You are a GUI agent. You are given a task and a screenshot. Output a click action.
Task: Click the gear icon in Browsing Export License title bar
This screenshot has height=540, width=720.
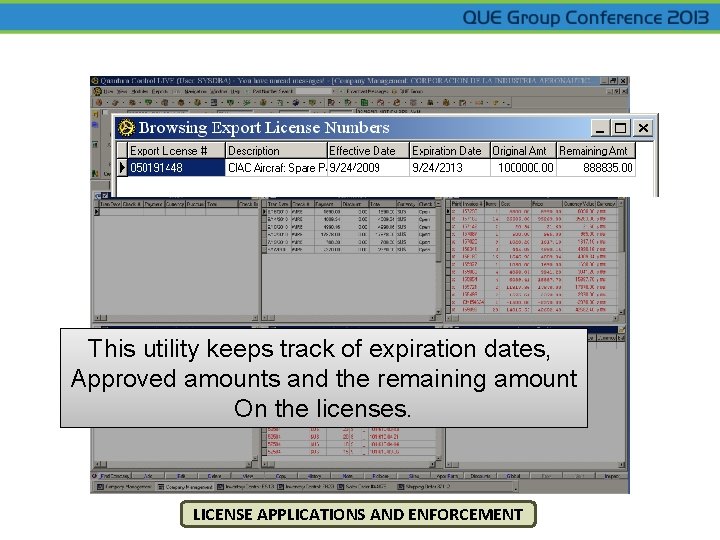126,128
